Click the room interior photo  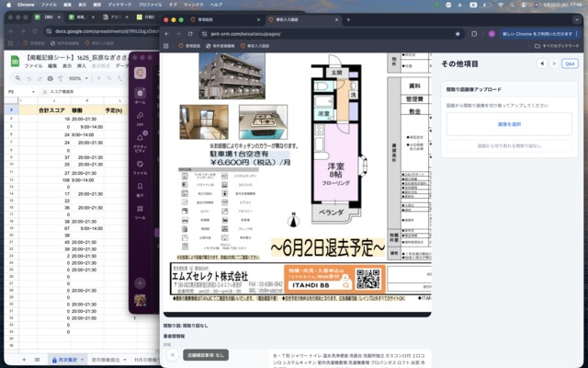coord(204,122)
